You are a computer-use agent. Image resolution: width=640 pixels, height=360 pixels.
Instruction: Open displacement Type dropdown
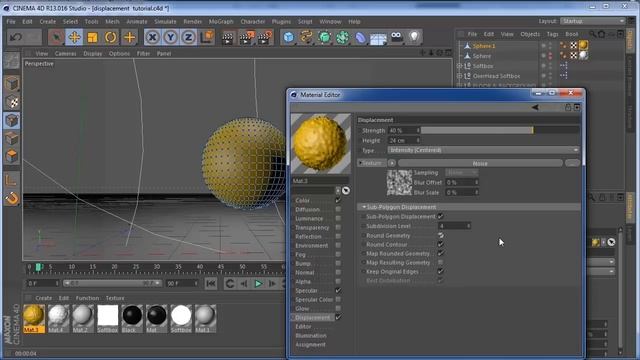483,150
